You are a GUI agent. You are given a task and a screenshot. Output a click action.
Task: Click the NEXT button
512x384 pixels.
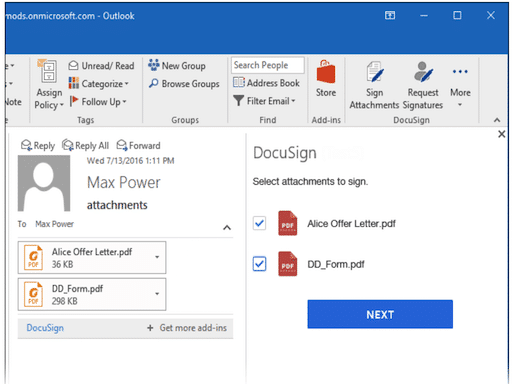tap(380, 314)
